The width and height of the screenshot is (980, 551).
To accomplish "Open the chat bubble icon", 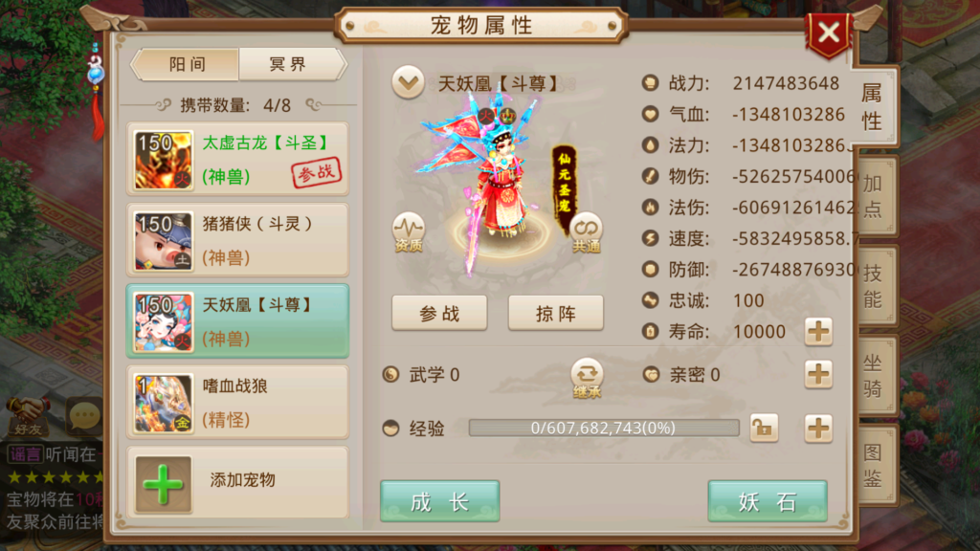I will point(84,415).
